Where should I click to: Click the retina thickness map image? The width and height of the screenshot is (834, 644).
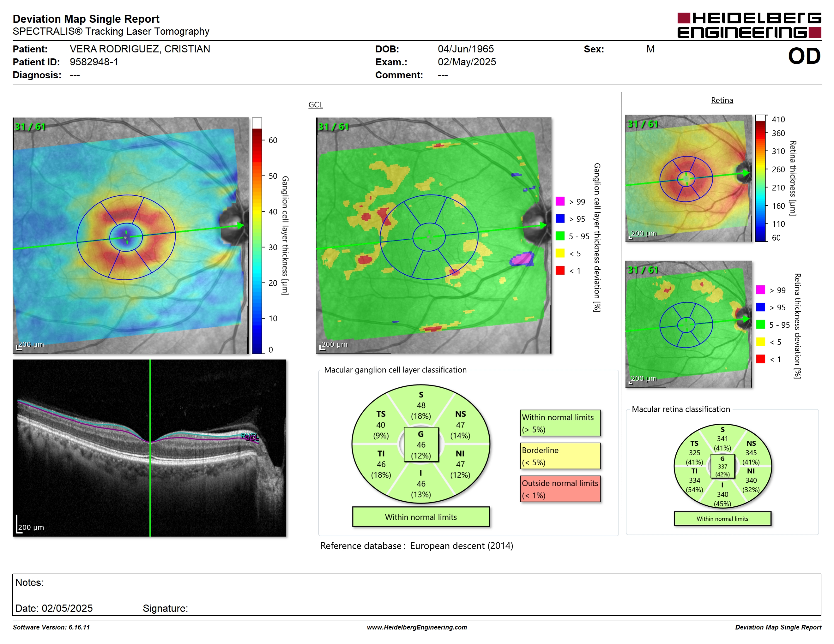click(688, 178)
